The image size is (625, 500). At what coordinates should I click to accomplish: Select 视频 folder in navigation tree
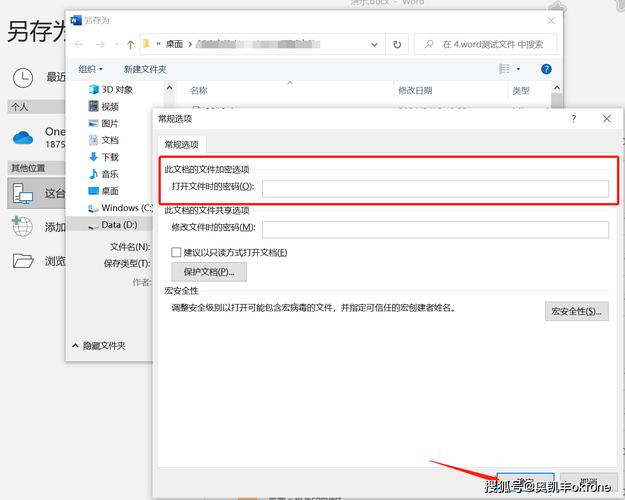[x=104, y=106]
